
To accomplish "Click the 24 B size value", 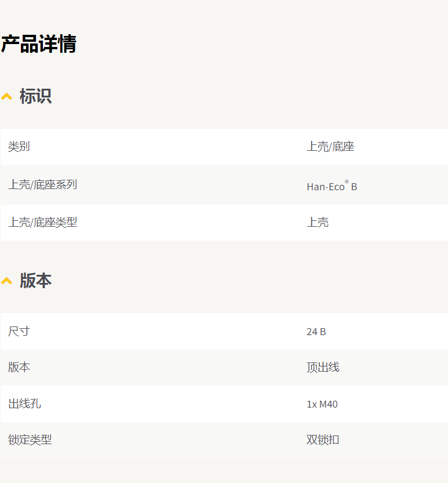I will pos(316,332).
